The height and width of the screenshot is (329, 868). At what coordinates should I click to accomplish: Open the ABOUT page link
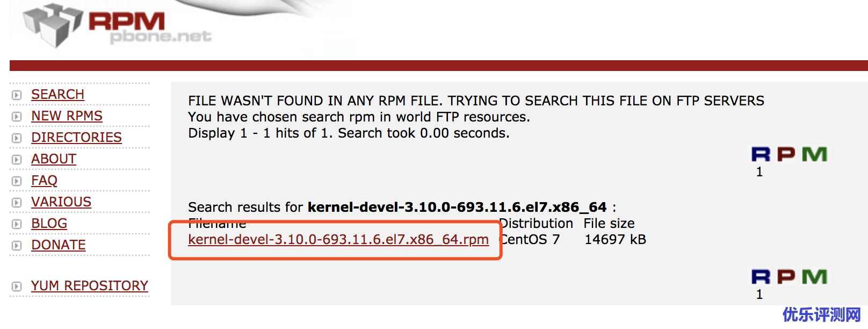tap(54, 159)
